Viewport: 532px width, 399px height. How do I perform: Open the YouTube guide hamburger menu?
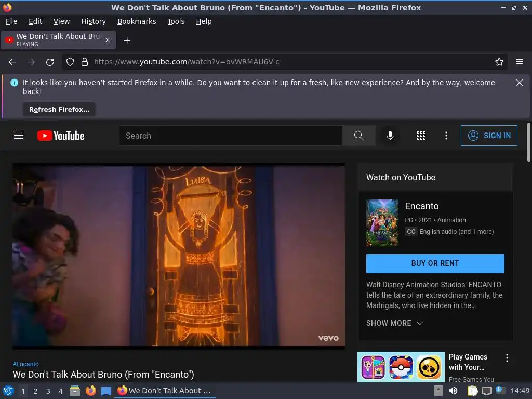[x=19, y=136]
